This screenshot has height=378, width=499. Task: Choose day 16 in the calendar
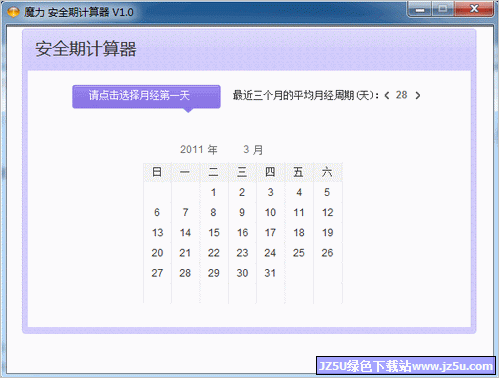coord(242,233)
